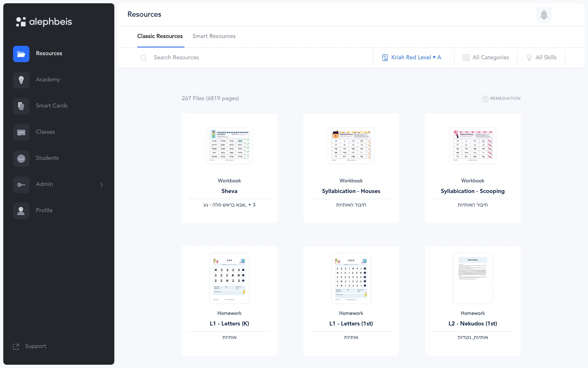Open Syllabication - Houses title
This screenshot has height=368, width=588.
(x=351, y=191)
